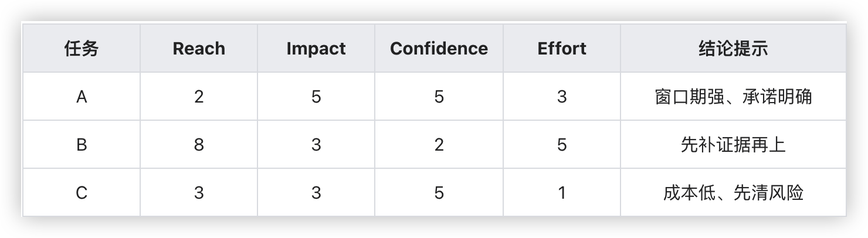Viewport: 868px width, 238px height.
Task: Click task cell C
Action: point(82,193)
